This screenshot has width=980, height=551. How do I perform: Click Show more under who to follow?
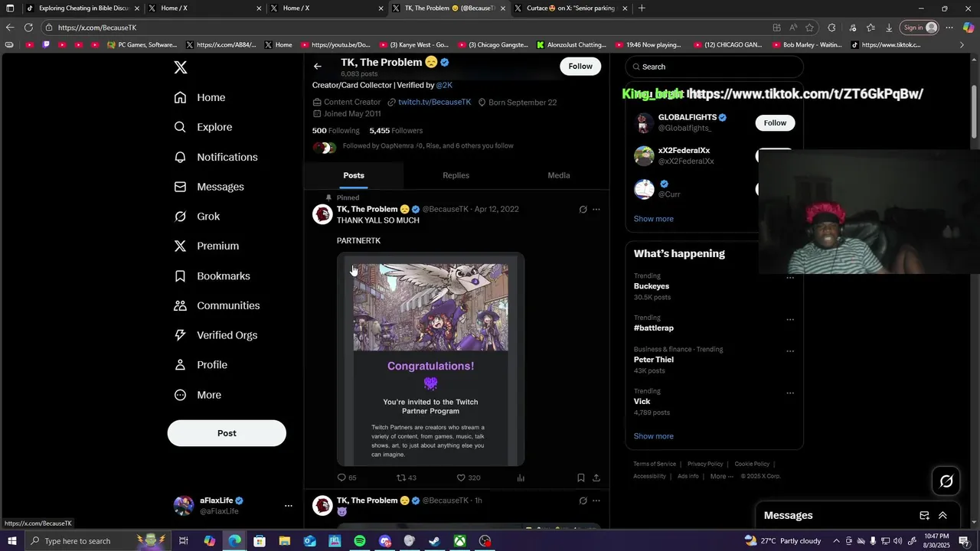click(x=653, y=219)
